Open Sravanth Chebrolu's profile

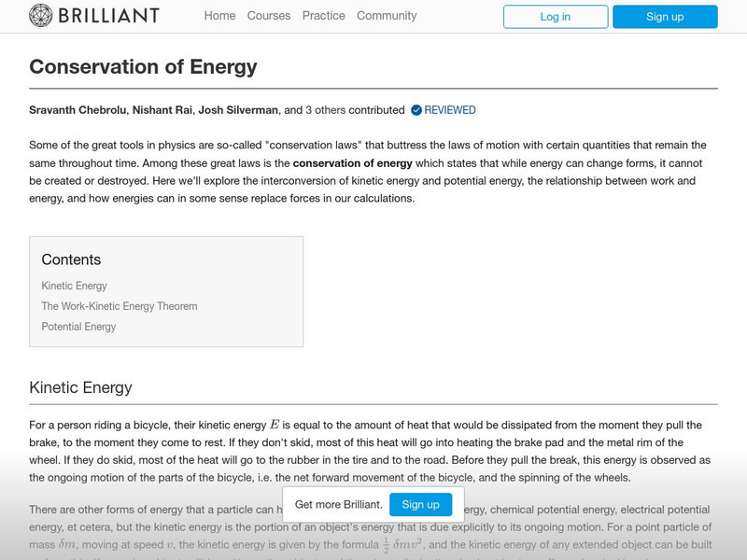[78, 110]
